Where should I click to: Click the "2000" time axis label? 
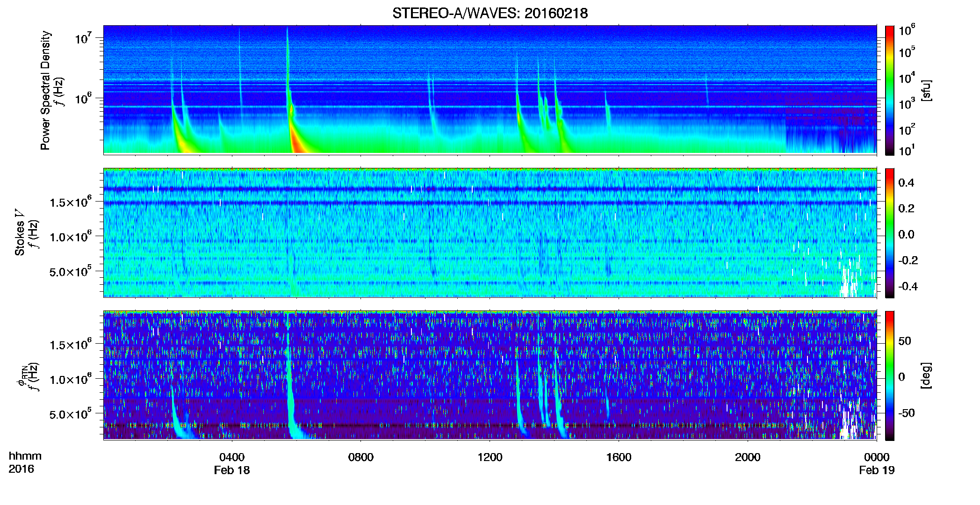[748, 457]
